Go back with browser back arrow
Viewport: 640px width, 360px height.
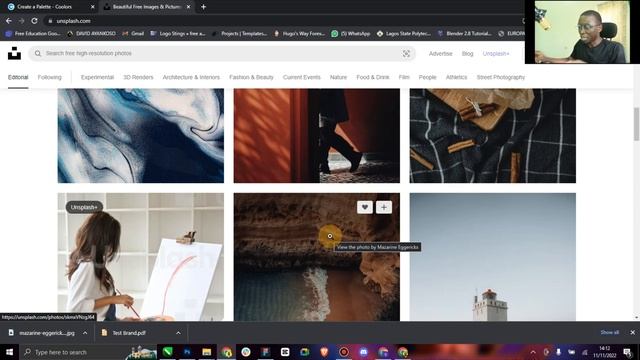[x=9, y=21]
